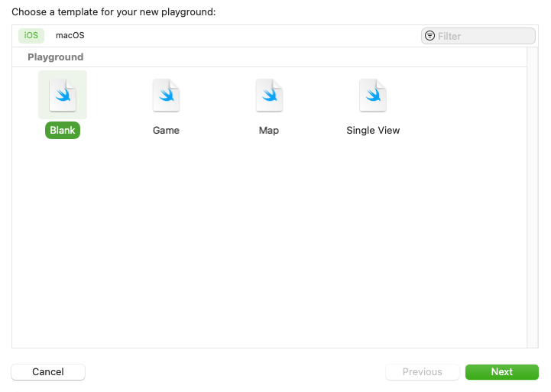This screenshot has height=392, width=551.
Task: Switch to the iOS platform tab
Action: pyautogui.click(x=31, y=35)
